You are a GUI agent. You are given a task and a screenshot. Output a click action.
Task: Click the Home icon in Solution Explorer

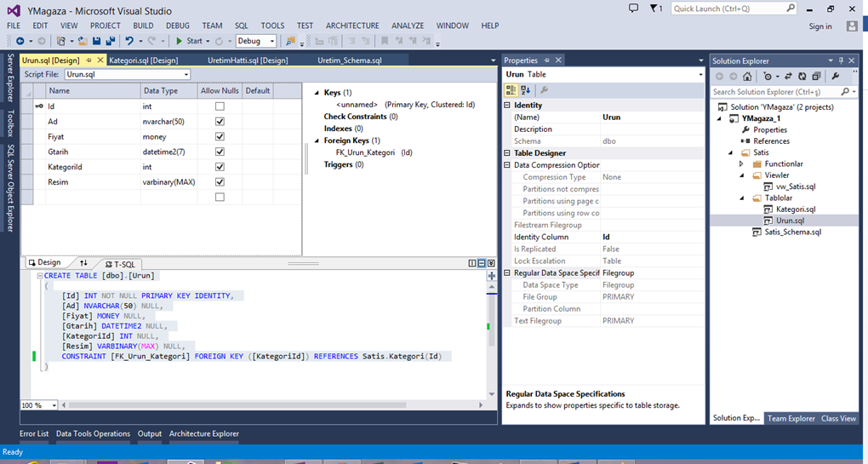(x=747, y=77)
